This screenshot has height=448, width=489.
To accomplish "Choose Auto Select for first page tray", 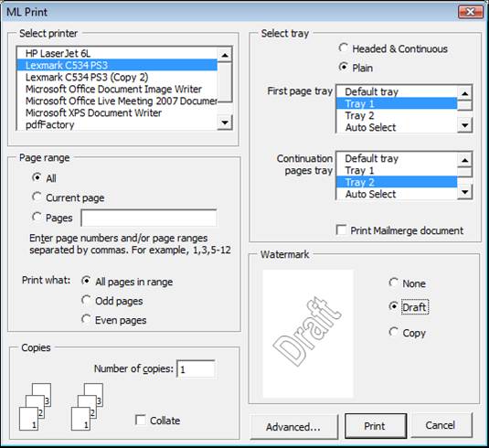I will click(x=397, y=127).
